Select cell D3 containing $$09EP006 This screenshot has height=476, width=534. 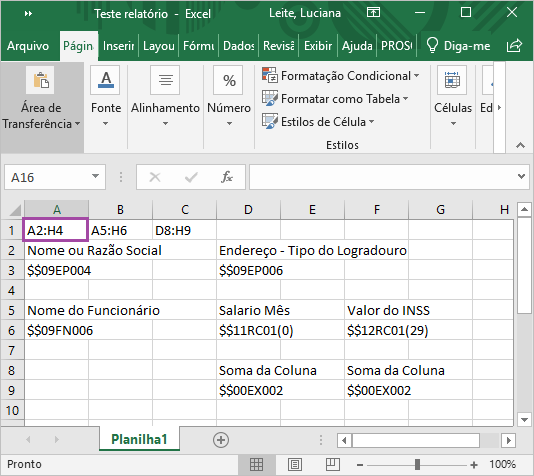[248, 270]
